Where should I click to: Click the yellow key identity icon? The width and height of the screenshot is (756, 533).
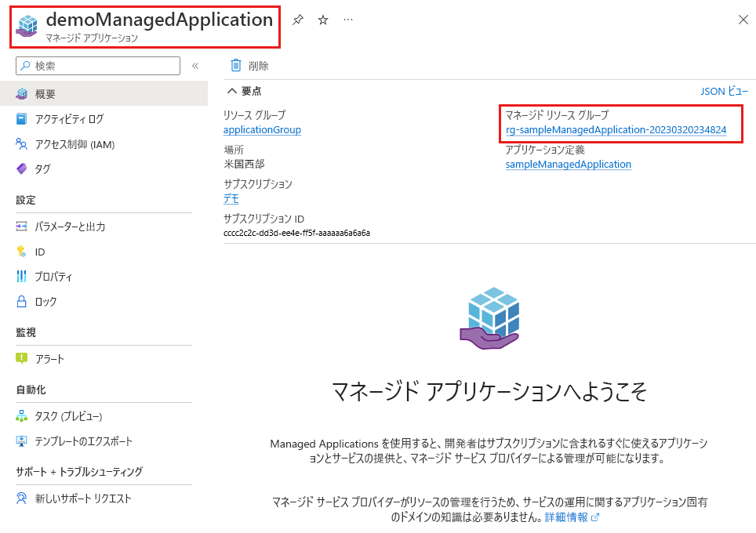(21, 251)
